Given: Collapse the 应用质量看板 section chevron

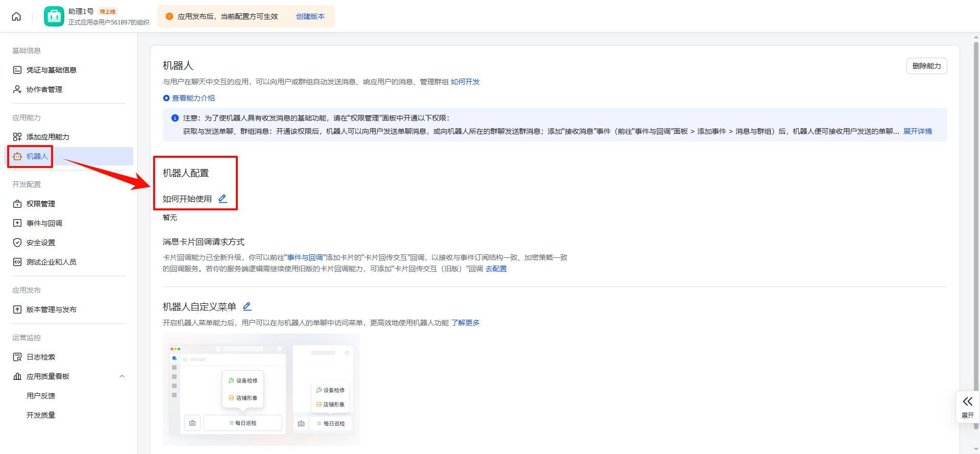Looking at the screenshot, I should pyautogui.click(x=122, y=376).
